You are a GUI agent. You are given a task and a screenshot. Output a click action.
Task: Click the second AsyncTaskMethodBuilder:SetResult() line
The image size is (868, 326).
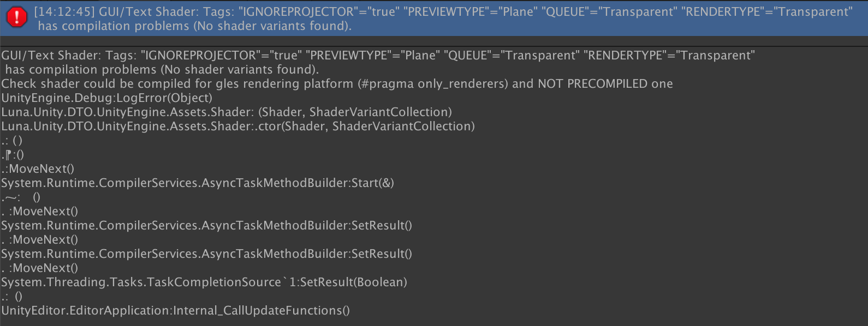[x=207, y=253]
